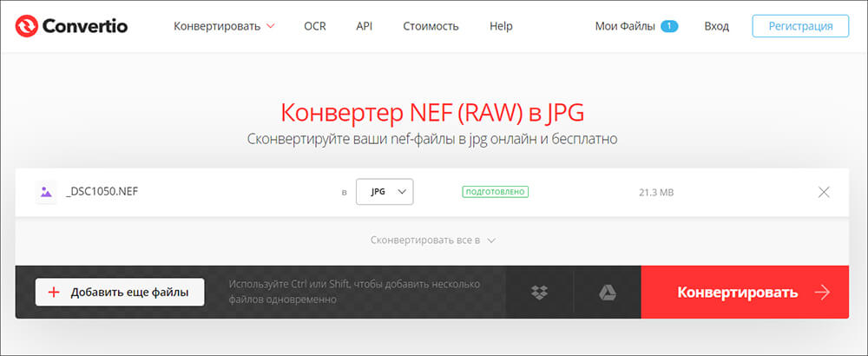
Task: Click the Convertio logo icon
Action: pos(26,25)
